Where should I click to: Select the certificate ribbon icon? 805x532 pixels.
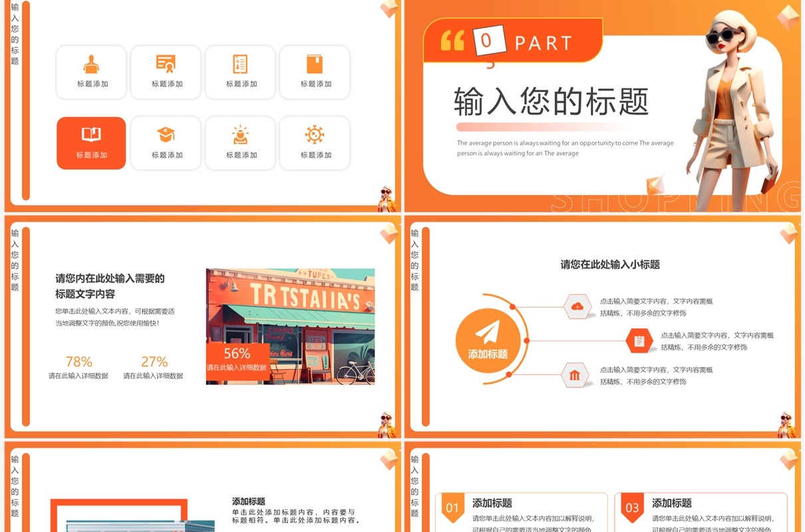coord(166,64)
